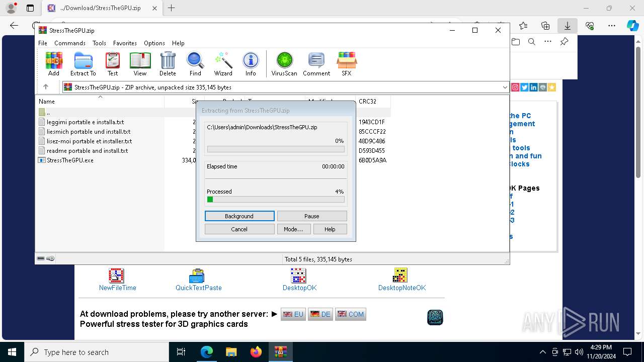Open NewFileTime link
This screenshot has height=362, width=644.
coord(118,288)
